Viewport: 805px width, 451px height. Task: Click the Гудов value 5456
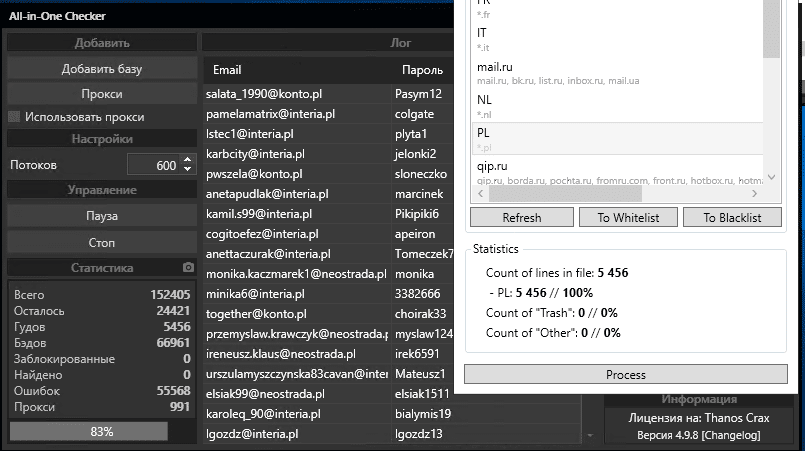(x=177, y=327)
